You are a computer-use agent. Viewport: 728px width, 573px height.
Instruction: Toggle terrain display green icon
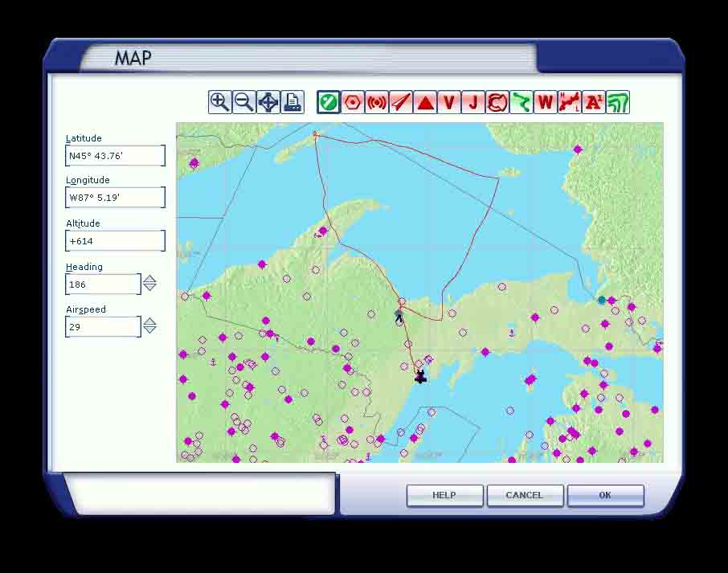(617, 102)
